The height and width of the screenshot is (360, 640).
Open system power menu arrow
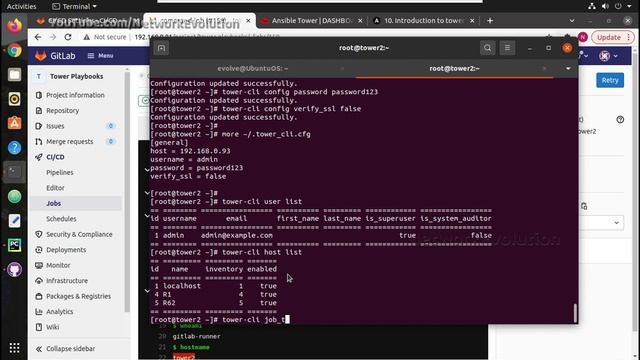pyautogui.click(x=630, y=6)
